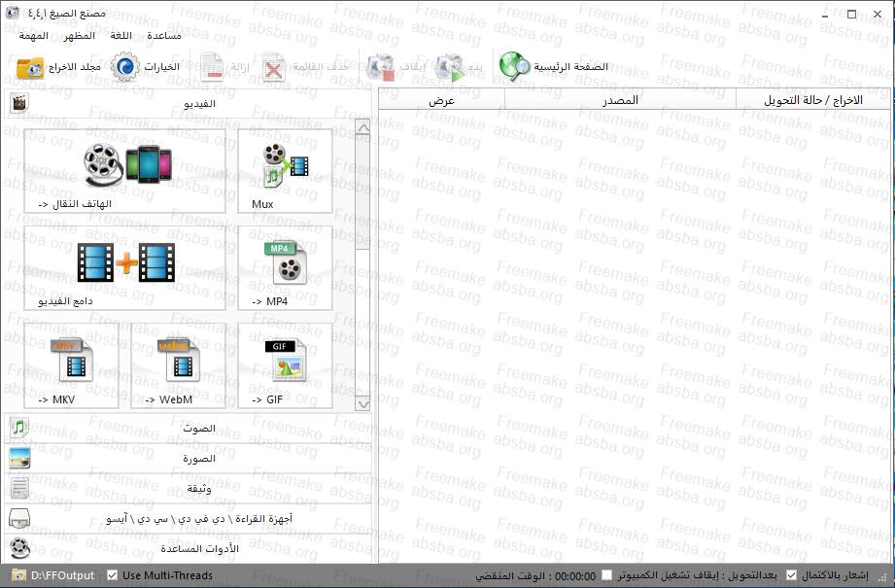Open the مهمة (Task) menu
This screenshot has width=895, height=588.
click(34, 35)
